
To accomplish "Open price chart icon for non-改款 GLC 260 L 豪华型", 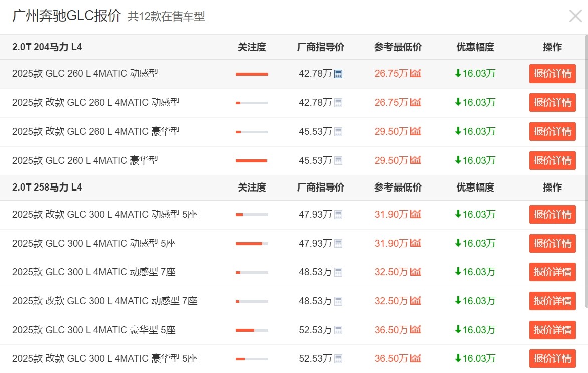I will [416, 160].
